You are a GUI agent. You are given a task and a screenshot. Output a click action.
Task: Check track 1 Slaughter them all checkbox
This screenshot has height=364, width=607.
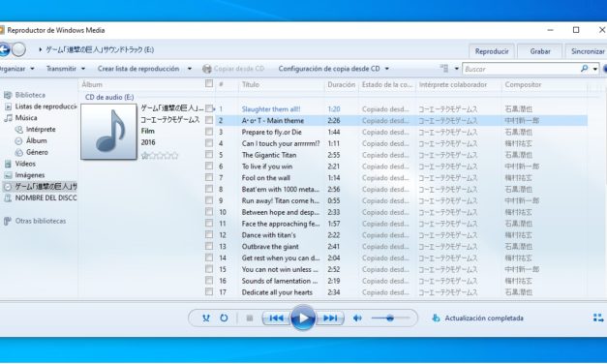209,108
